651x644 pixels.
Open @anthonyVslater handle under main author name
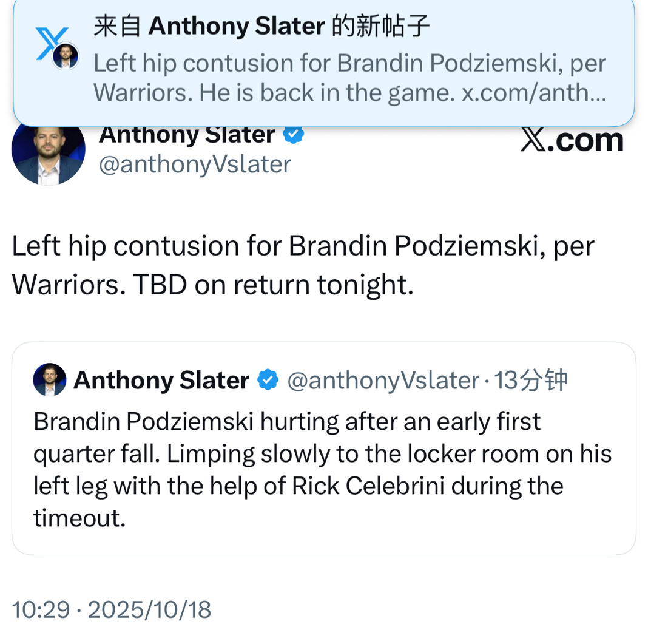(195, 164)
